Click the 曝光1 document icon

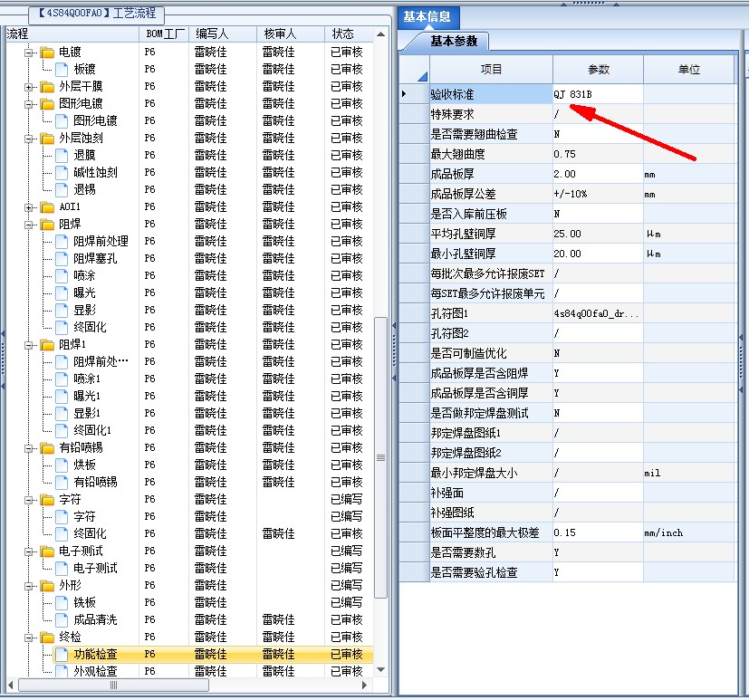62,396
